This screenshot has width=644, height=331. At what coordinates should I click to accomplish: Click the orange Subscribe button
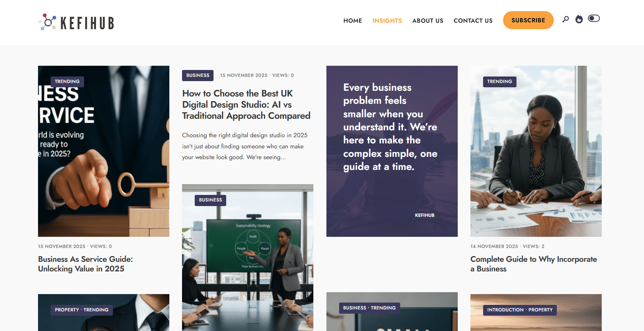(528, 20)
